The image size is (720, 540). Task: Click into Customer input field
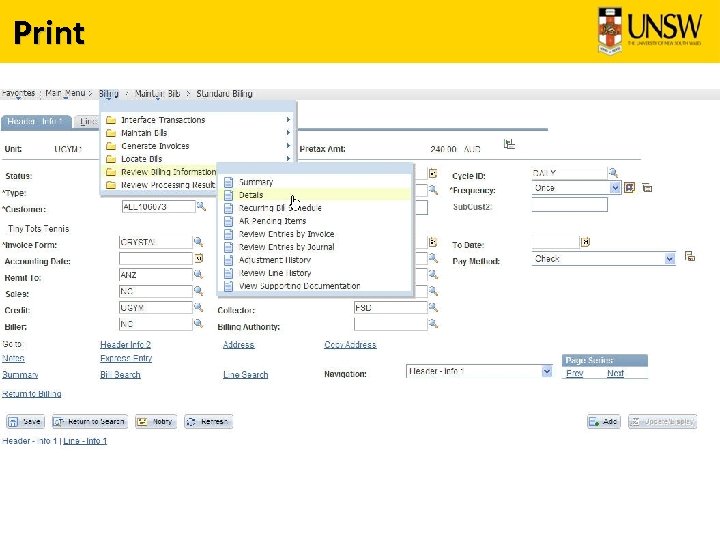click(158, 207)
